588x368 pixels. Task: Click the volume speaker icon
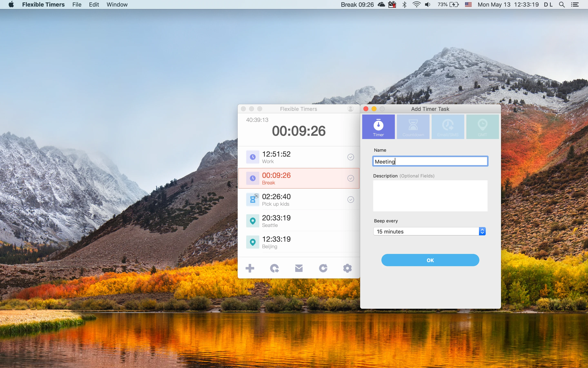pyautogui.click(x=428, y=5)
